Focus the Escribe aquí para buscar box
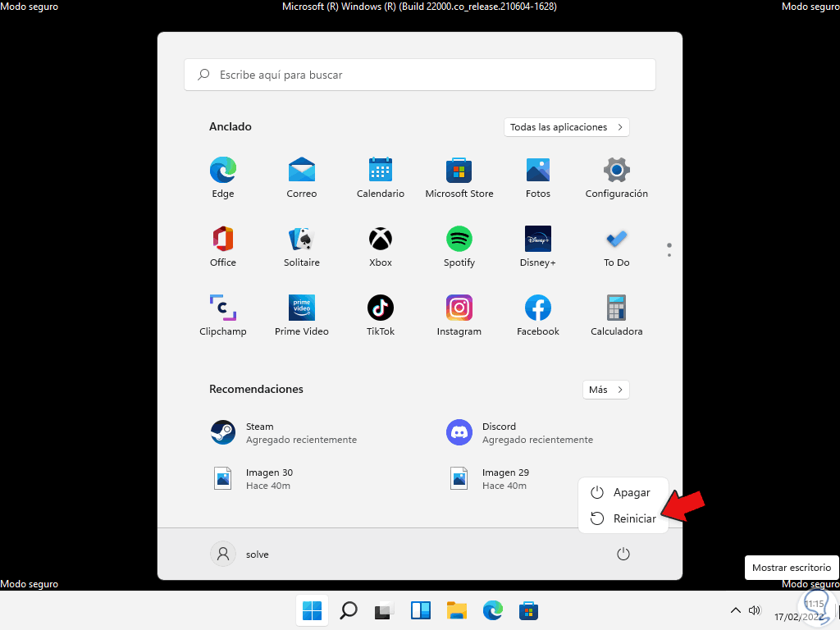This screenshot has height=630, width=840. [419, 75]
